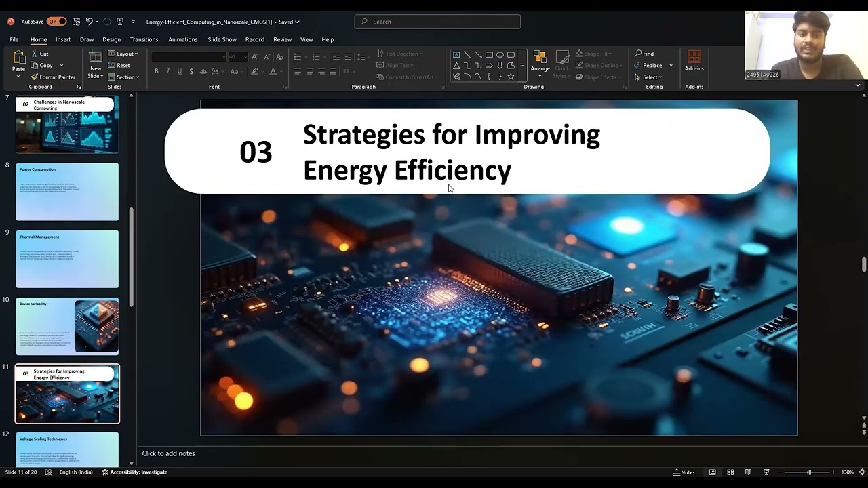Justify text in Paragraph group
Screen dimensions: 868x488
(333, 71)
